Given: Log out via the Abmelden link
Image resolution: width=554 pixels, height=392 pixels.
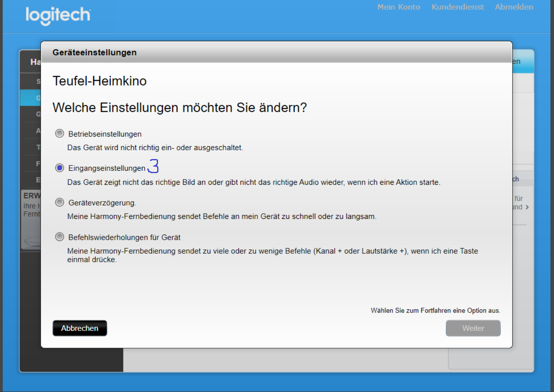Looking at the screenshot, I should tap(514, 7).
